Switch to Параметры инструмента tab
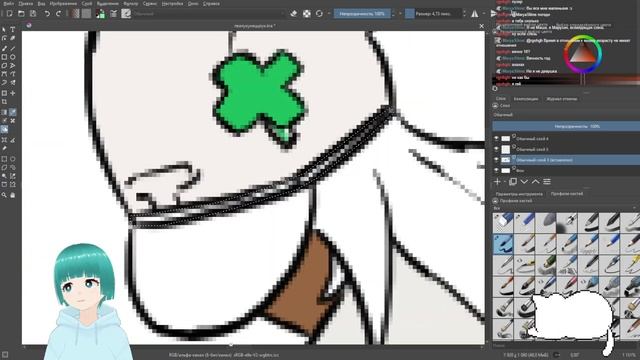Screen dimensions: 640x360 (x=519, y=194)
